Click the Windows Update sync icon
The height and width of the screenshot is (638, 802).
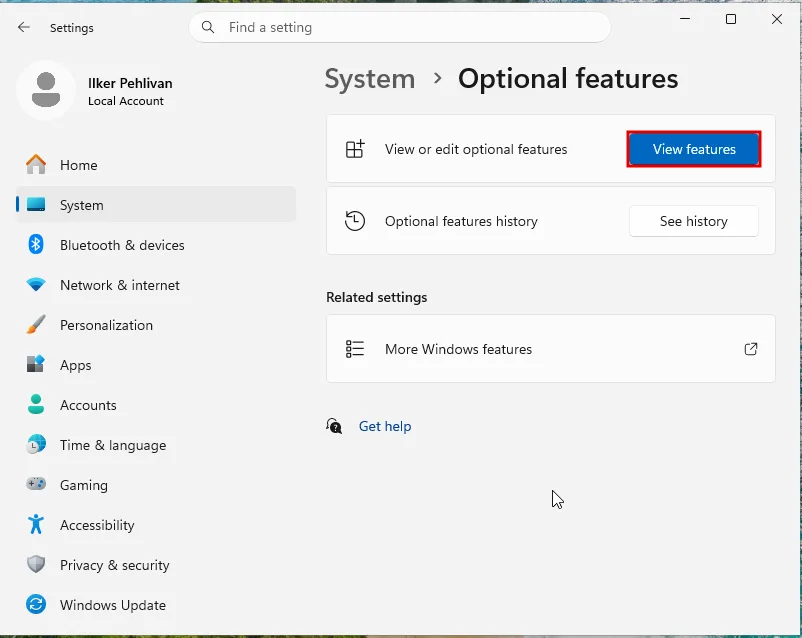click(x=36, y=604)
